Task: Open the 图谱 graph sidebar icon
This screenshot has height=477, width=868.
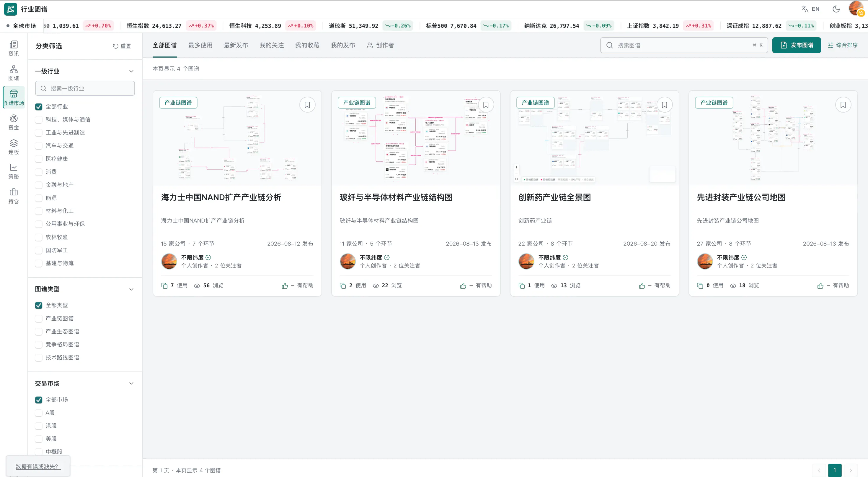Action: 14,73
